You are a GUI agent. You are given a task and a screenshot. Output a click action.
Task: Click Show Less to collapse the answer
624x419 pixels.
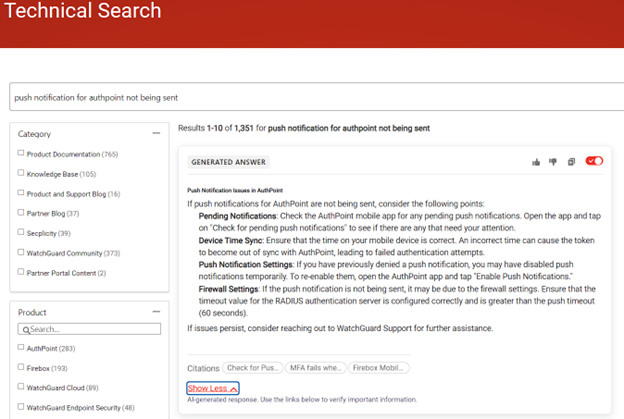(213, 388)
